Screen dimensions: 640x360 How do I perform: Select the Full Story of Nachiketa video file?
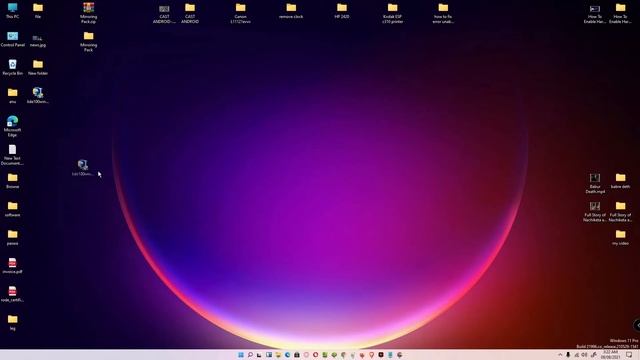tap(595, 211)
